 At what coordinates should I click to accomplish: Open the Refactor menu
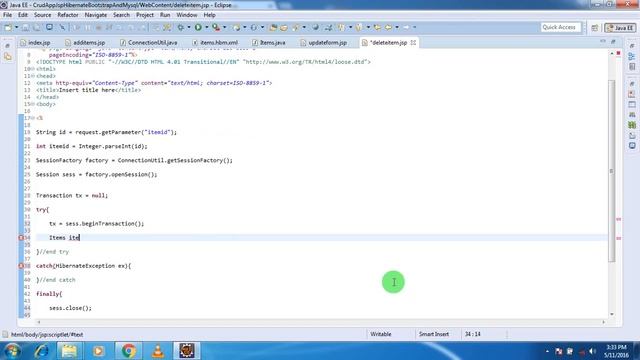pos(68,15)
